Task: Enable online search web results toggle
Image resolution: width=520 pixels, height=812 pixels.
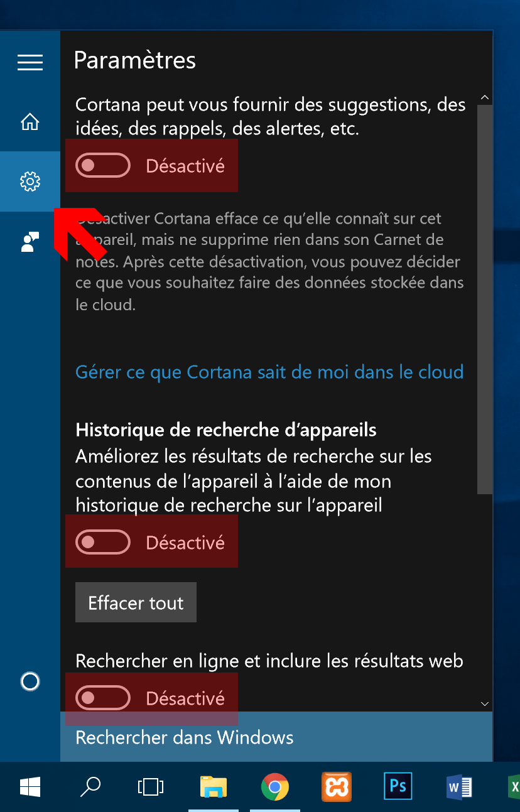Action: (x=103, y=698)
